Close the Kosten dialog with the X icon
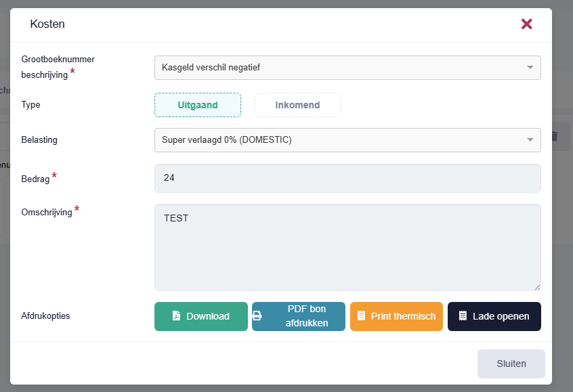The image size is (573, 392). coord(526,24)
